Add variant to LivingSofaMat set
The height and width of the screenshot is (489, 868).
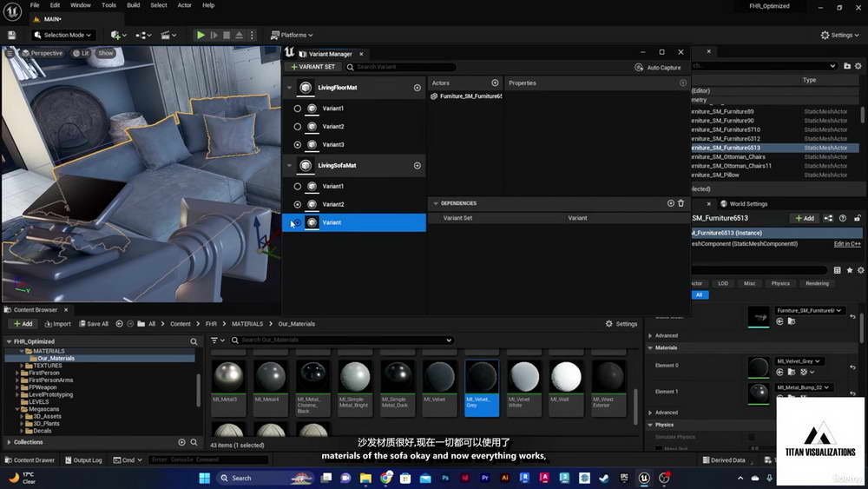click(x=417, y=166)
